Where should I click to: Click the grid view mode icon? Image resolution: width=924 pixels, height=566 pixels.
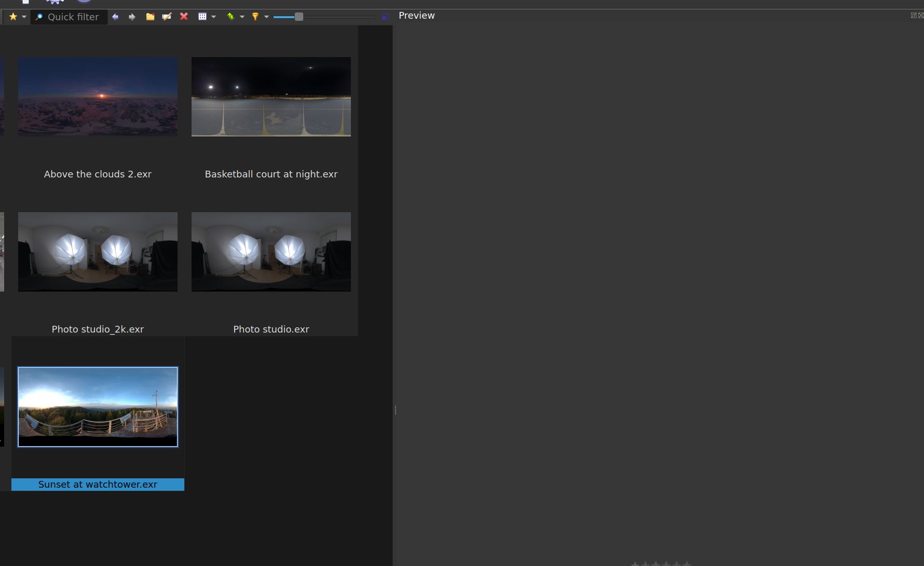[202, 17]
